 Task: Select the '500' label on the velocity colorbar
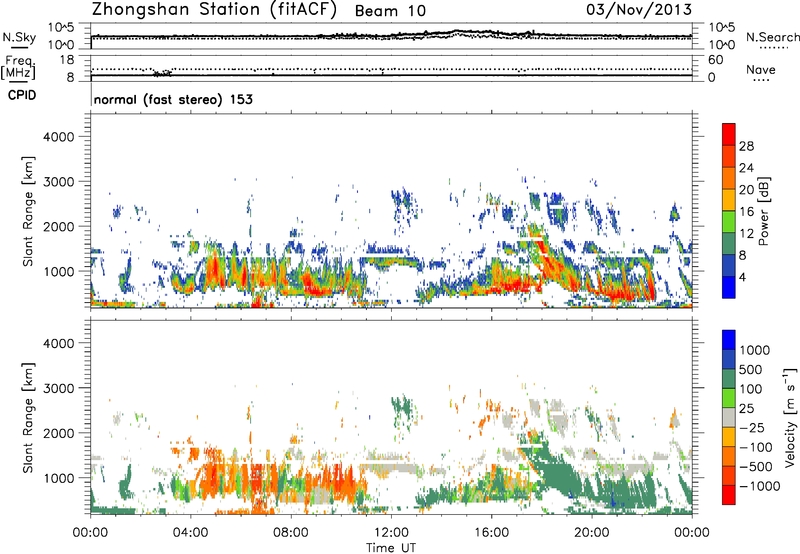click(x=753, y=369)
